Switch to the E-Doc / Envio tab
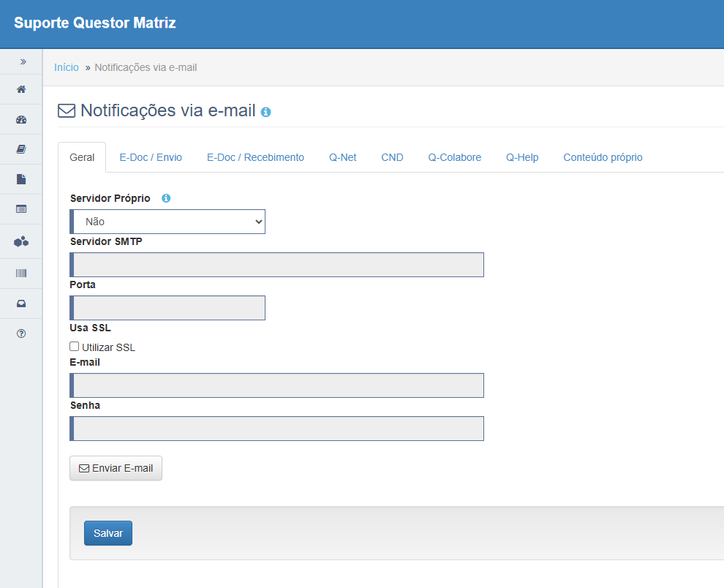The image size is (724, 588). [151, 157]
